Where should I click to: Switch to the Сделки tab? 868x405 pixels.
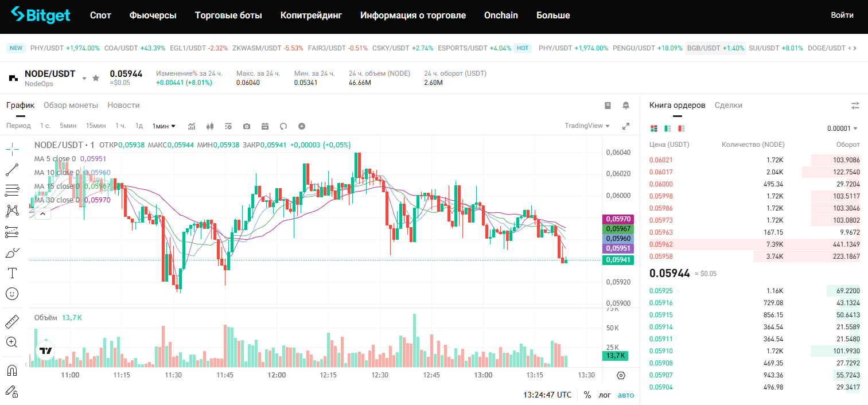coord(727,105)
